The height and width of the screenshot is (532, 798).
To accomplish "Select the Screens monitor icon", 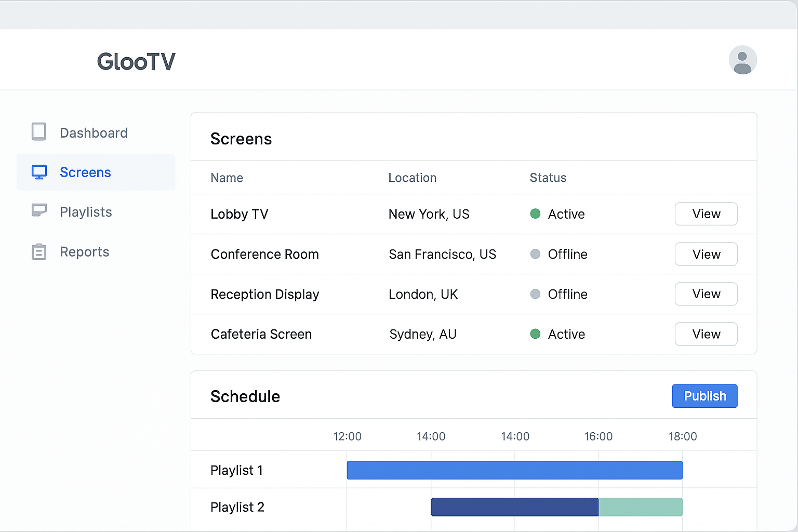I will click(x=39, y=172).
